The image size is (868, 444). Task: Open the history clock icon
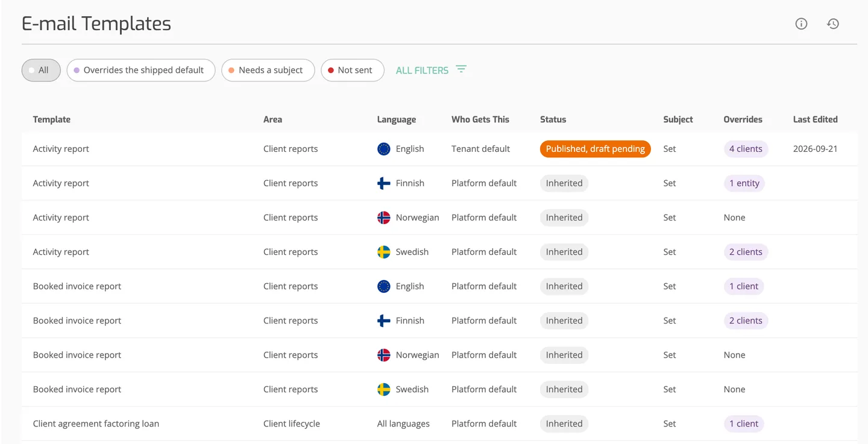(x=833, y=24)
